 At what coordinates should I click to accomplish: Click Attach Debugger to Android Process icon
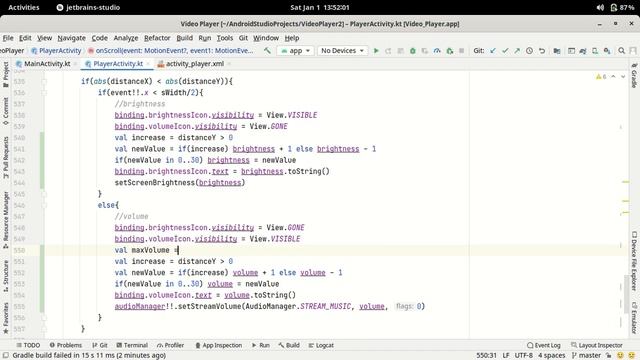point(449,51)
